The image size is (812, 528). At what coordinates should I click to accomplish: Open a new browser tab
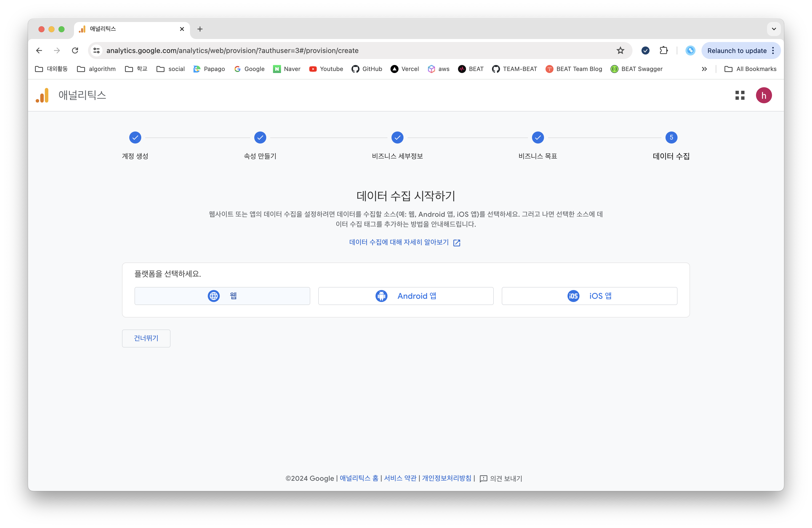point(200,29)
